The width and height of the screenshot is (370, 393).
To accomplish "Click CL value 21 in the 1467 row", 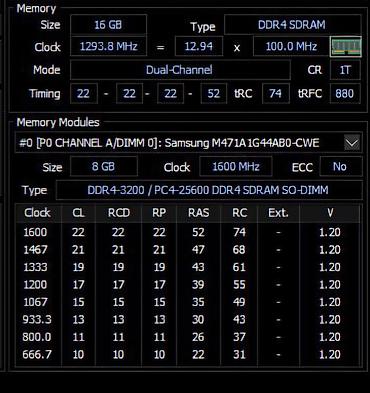I will coord(78,250).
